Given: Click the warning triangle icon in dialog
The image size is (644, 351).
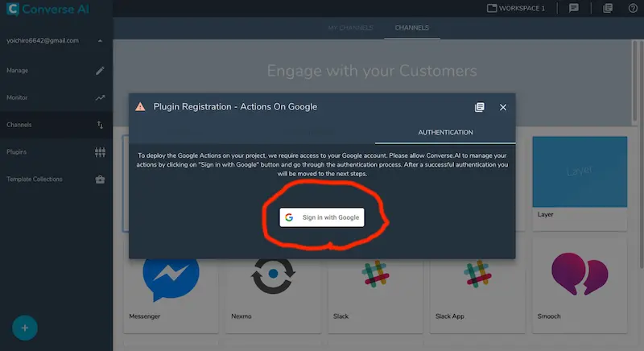Looking at the screenshot, I should coord(140,107).
